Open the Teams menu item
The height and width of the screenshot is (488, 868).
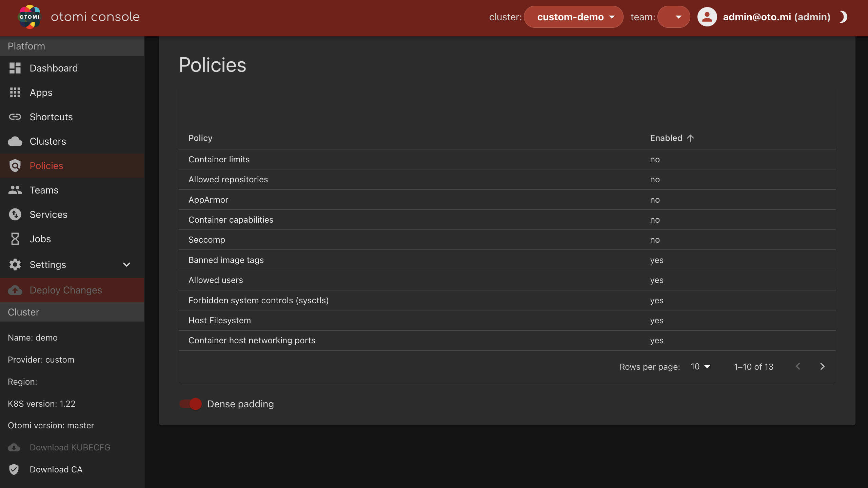(44, 190)
